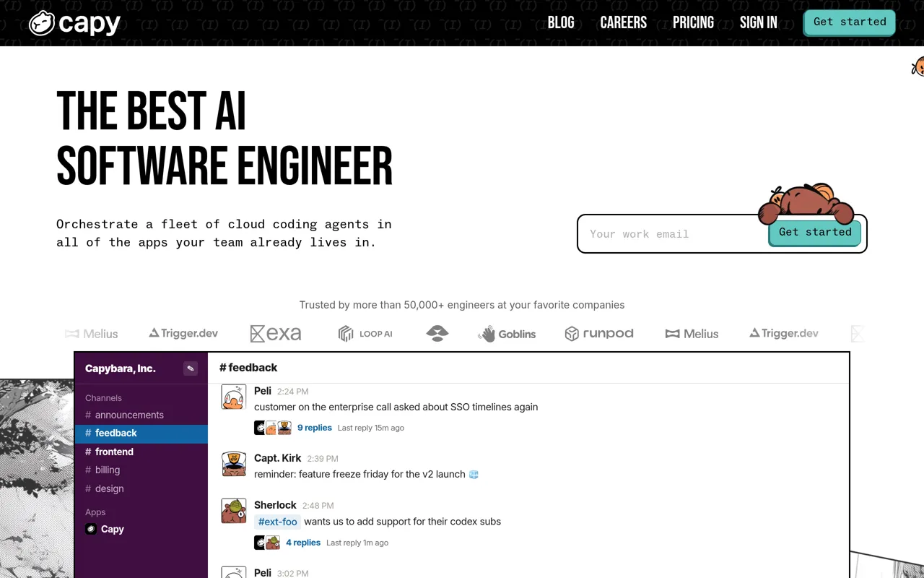Click the compose icon next to Capybara, Inc.
The width and height of the screenshot is (924, 578).
tap(191, 368)
